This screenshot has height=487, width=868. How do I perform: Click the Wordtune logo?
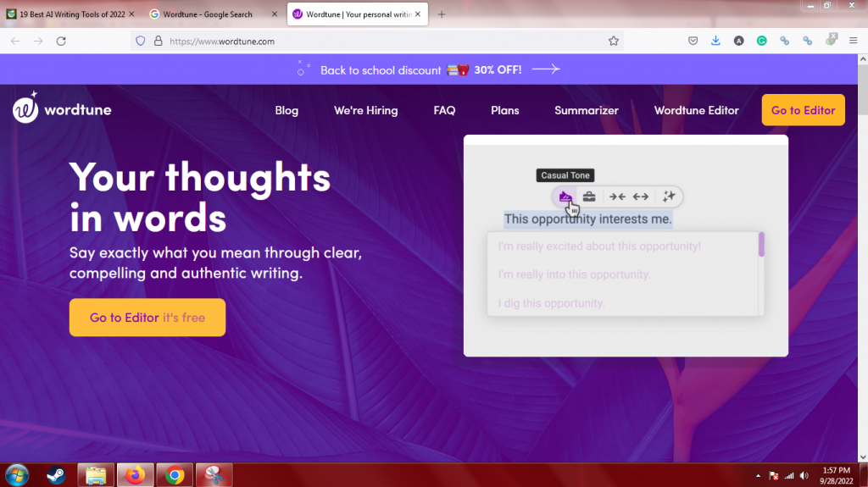coord(62,108)
